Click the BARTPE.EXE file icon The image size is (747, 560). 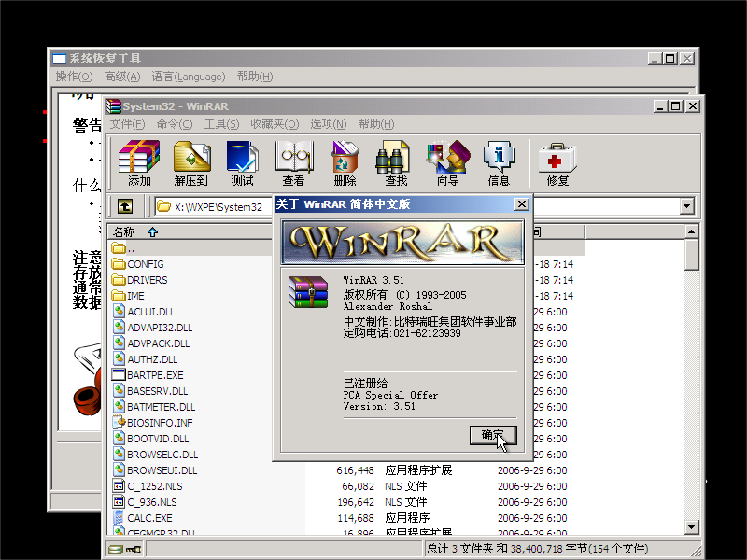(119, 375)
